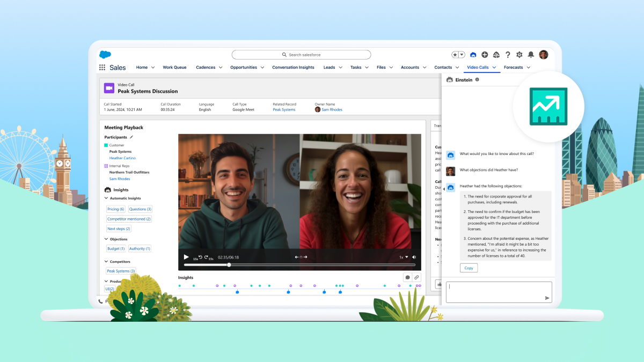Open the comment icon in the Insights panel
The height and width of the screenshot is (362, 644).
point(408,277)
